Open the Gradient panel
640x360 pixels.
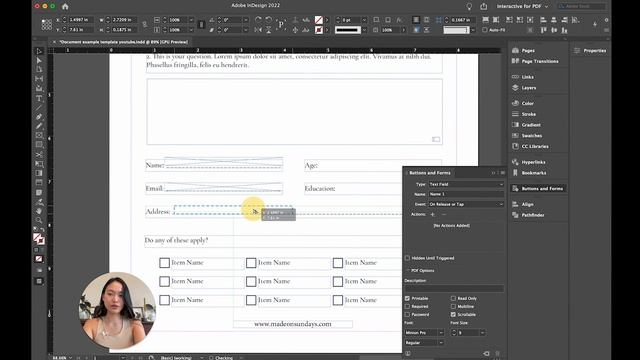(x=527, y=125)
